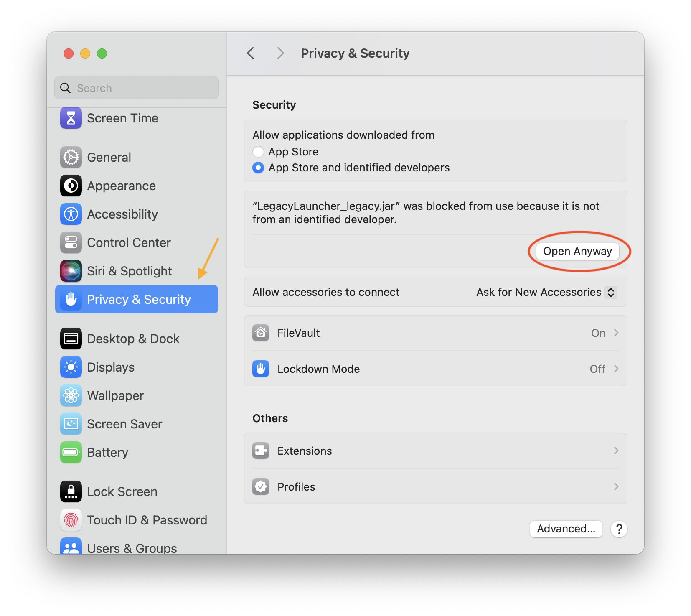Viewport: 691px width, 616px height.
Task: Click the green zoom window button
Action: coord(102,53)
